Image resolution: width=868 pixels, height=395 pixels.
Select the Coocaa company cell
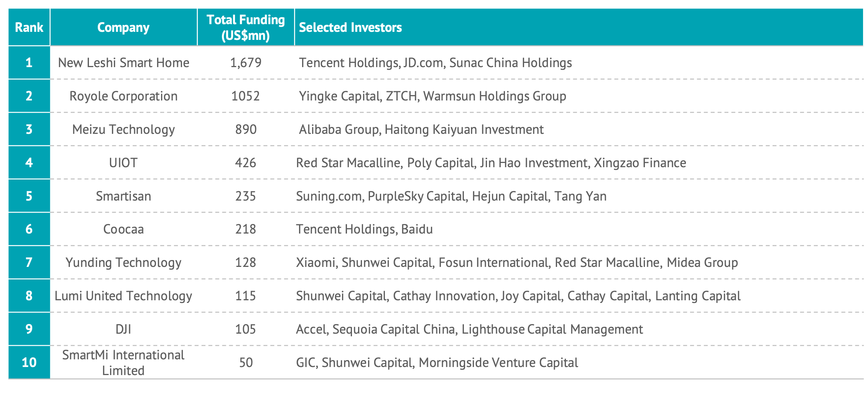click(123, 229)
